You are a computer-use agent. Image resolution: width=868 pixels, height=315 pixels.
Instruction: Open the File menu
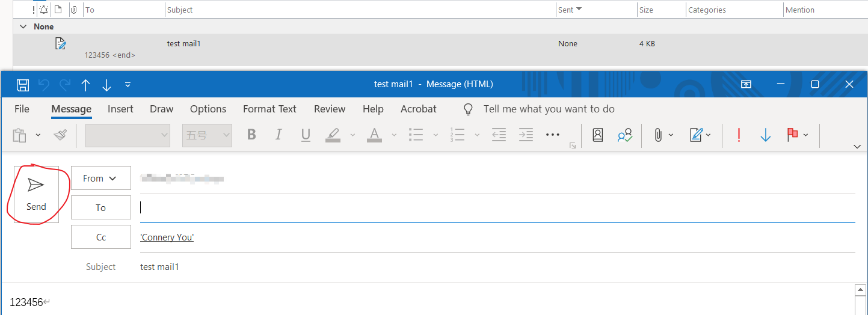tap(22, 109)
